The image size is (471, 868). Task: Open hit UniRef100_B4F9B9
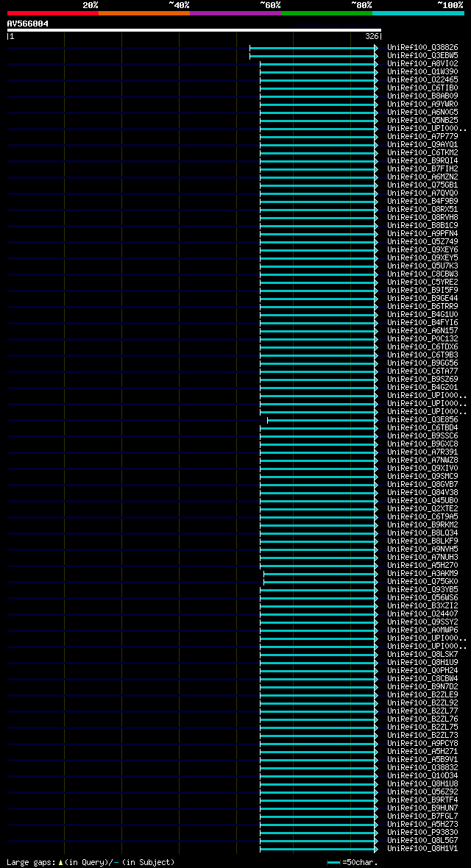click(422, 201)
